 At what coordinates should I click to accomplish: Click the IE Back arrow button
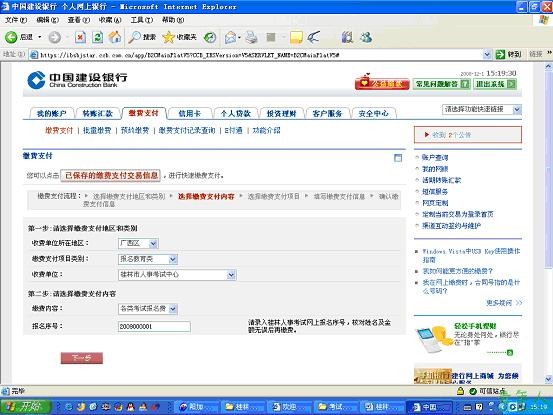tap(11, 37)
